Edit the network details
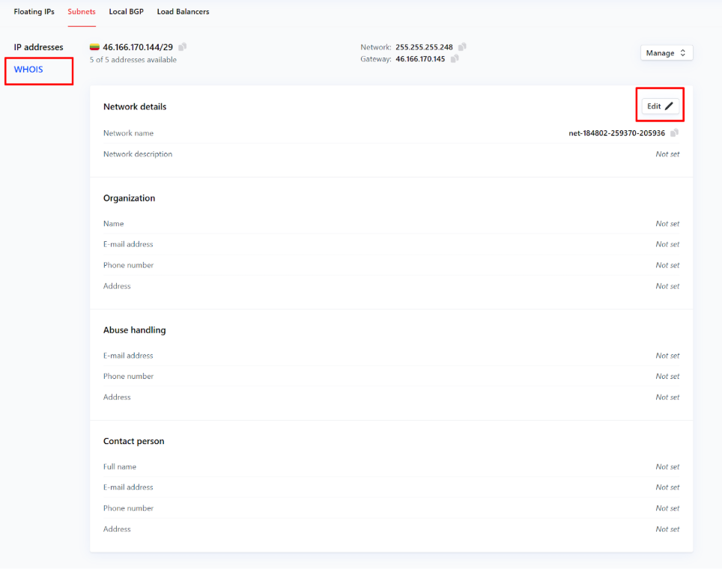This screenshot has height=569, width=728. 660,106
